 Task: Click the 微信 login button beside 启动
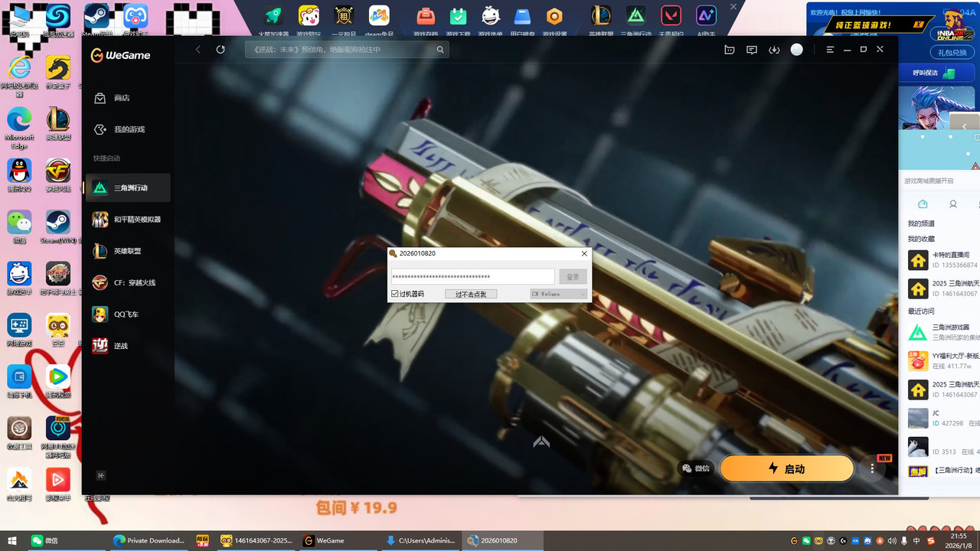click(696, 468)
